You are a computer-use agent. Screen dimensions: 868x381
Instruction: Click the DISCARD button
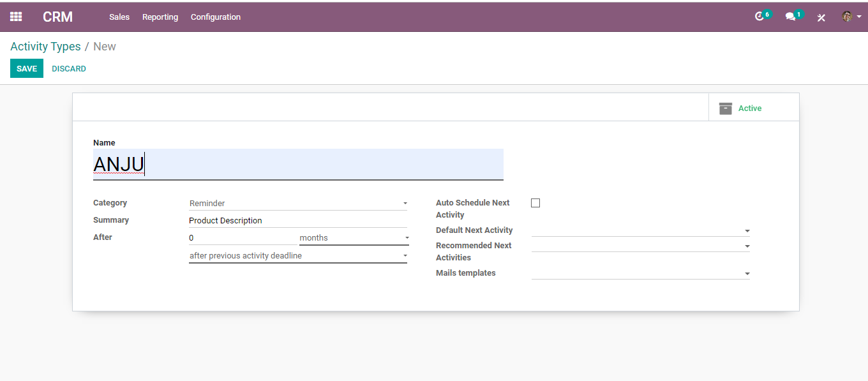69,68
